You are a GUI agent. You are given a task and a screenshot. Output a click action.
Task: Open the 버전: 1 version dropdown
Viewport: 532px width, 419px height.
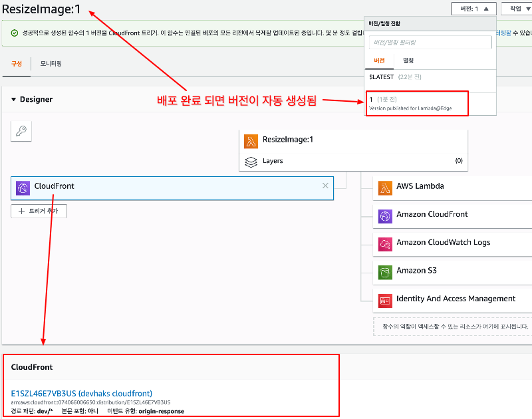coord(473,9)
